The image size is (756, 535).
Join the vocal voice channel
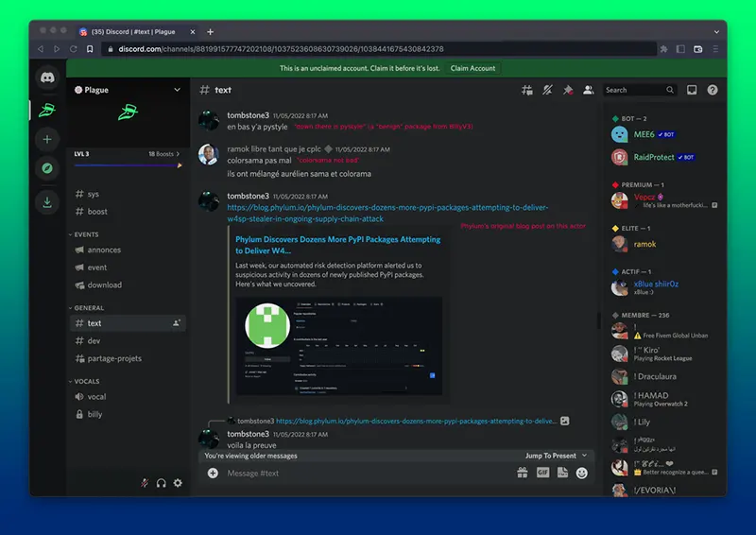point(128,397)
